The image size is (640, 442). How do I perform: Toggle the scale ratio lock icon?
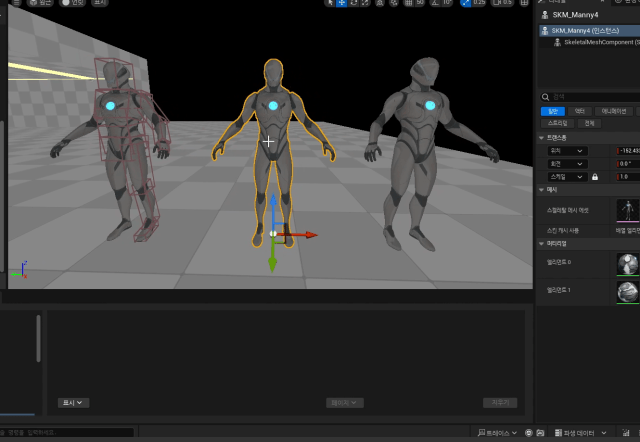coord(595,177)
